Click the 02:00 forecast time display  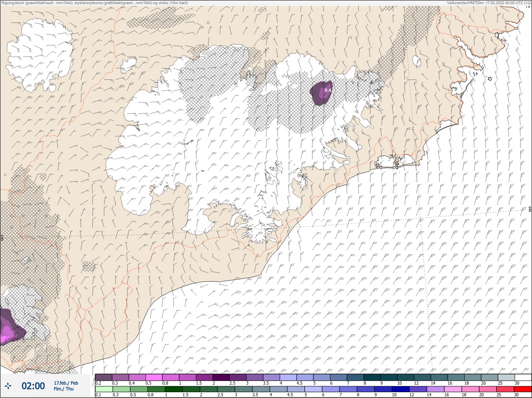(x=33, y=386)
